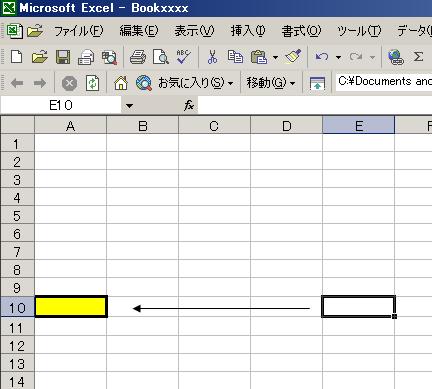The width and height of the screenshot is (432, 389).
Task: Select column B header
Action: (x=143, y=126)
